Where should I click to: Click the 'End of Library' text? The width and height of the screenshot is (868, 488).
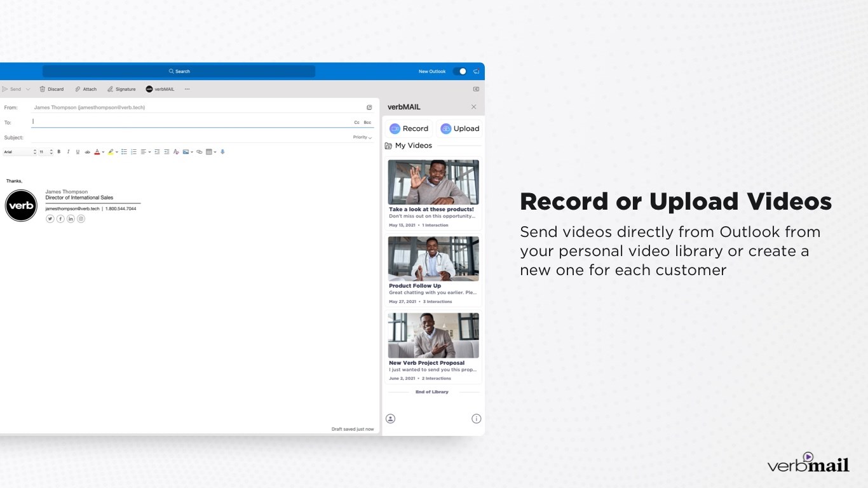432,392
